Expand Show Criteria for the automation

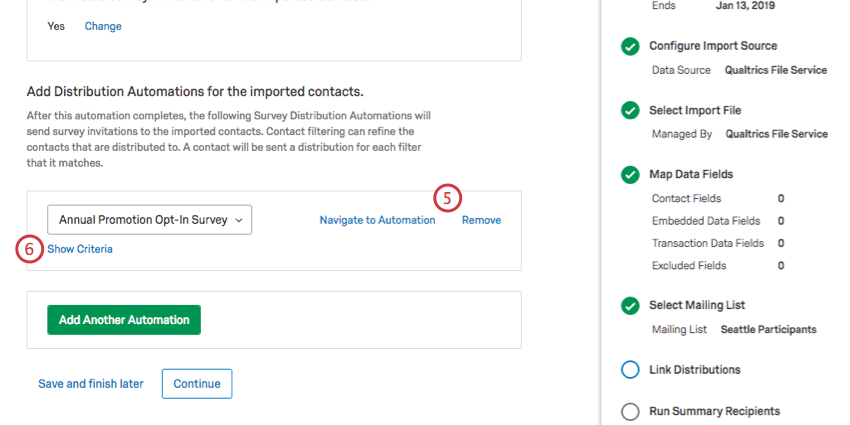tap(80, 249)
